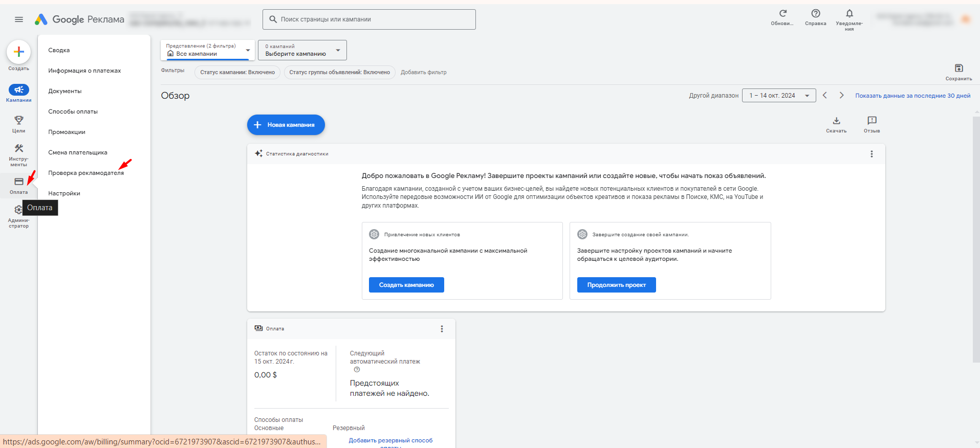Viewport: 980px width, 448px height.
Task: Click 'Резервный' label in billing card
Action: tap(349, 428)
